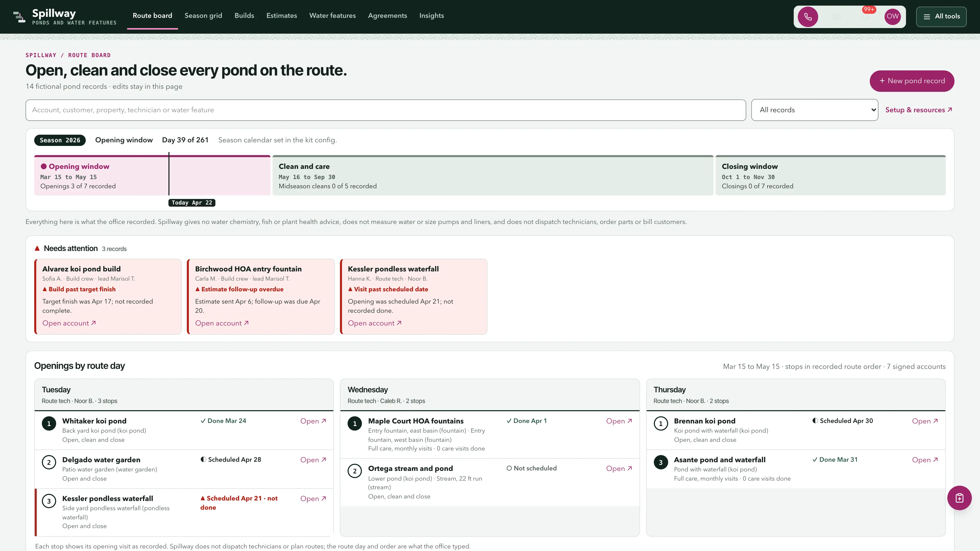Click 'Scheduled Apr 30' status on Brennan
Viewport: 980px width, 551px height.
coord(842,421)
